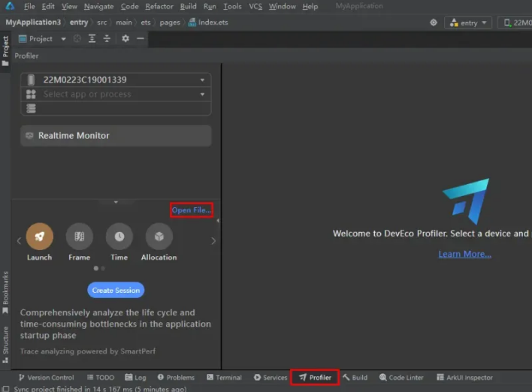The width and height of the screenshot is (532, 392).
Task: Open the Problems tool window
Action: (176, 378)
